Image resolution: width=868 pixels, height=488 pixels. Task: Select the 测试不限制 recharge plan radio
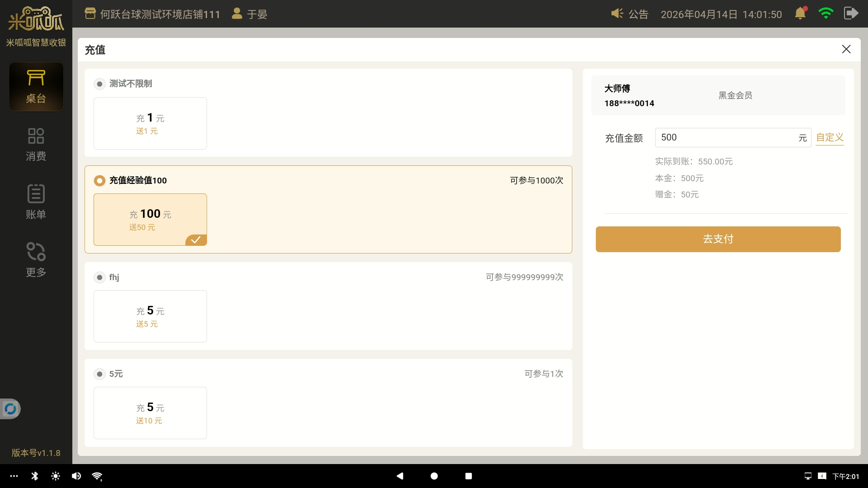point(99,84)
